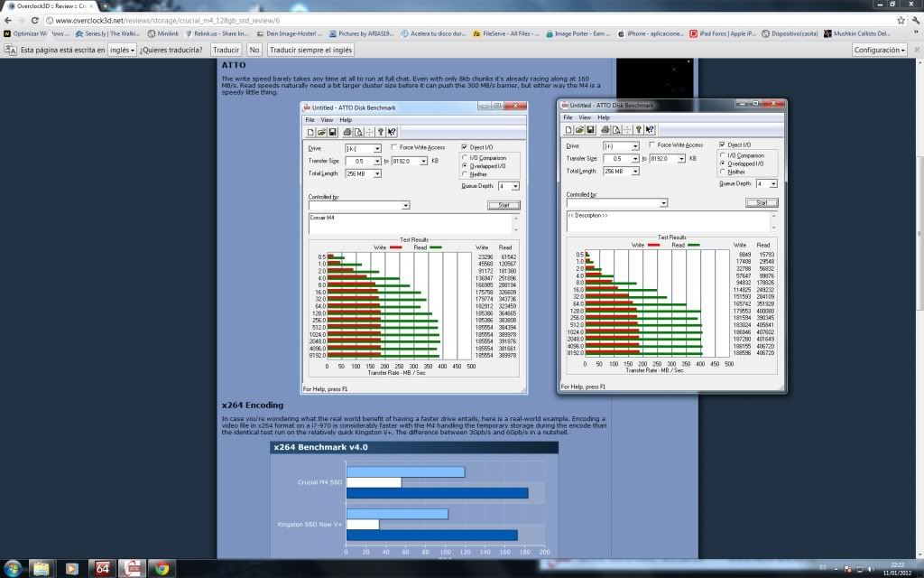Click No button on translate bar
This screenshot has width=924, height=578.
tap(254, 50)
